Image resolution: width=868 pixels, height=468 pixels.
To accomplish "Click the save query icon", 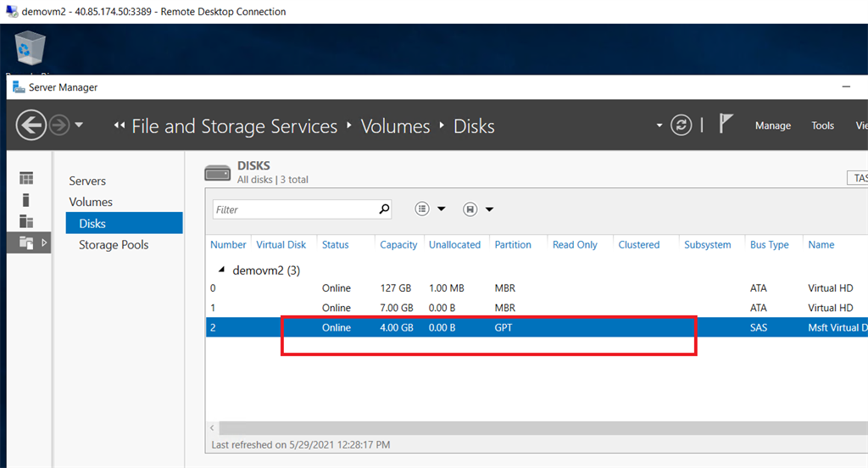I will (x=470, y=209).
